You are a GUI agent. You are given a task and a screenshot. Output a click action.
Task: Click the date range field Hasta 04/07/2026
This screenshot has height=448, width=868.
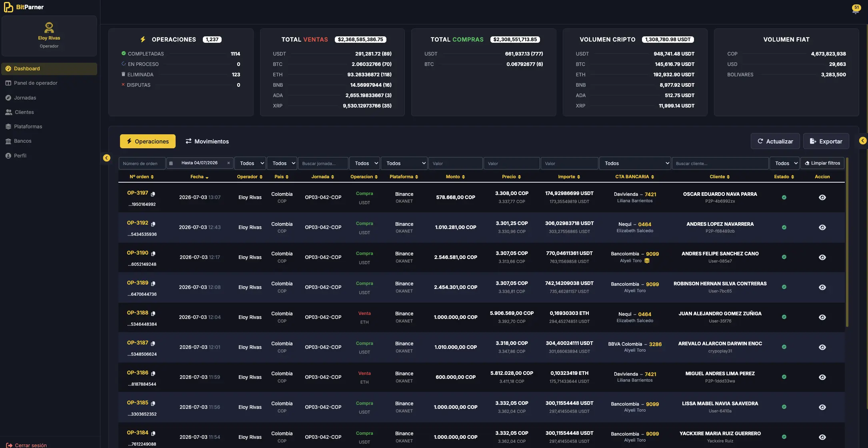point(200,163)
